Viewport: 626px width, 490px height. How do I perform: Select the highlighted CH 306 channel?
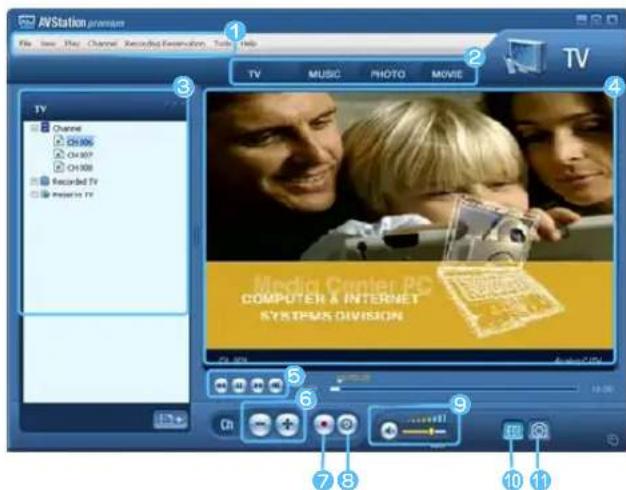80,142
